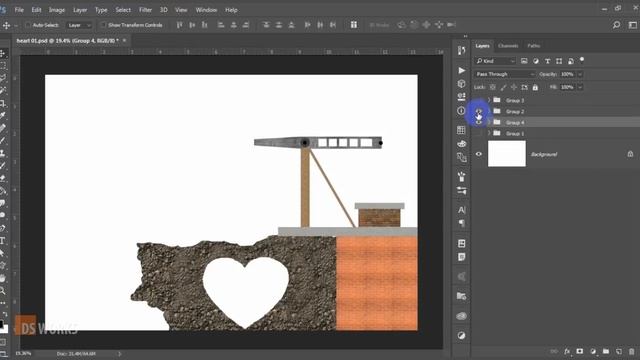Expand Group 1 folder arrow
Viewport: 640px width, 360px height.
pyautogui.click(x=489, y=133)
